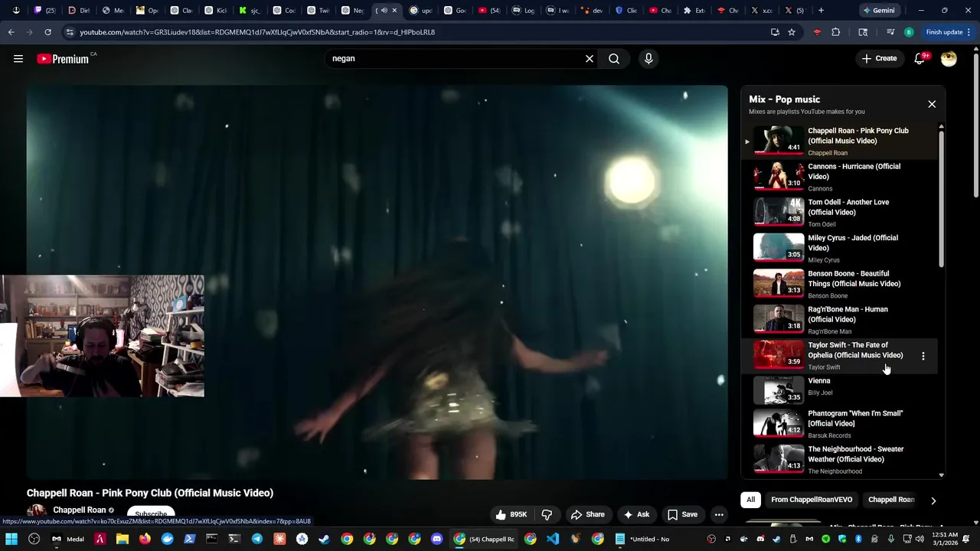Go back with Chrome's back arrow
This screenshot has width=980, height=551.
pyautogui.click(x=11, y=32)
